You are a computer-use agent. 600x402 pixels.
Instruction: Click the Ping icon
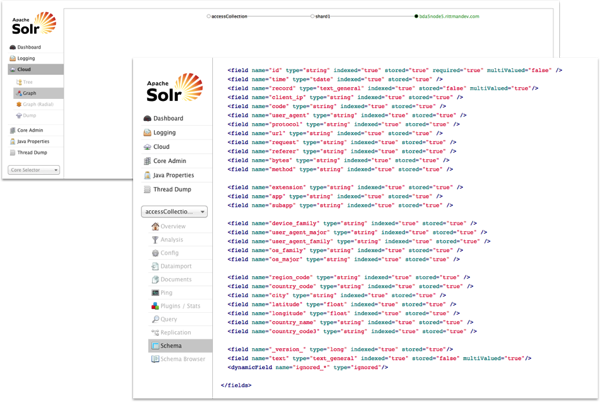click(155, 293)
